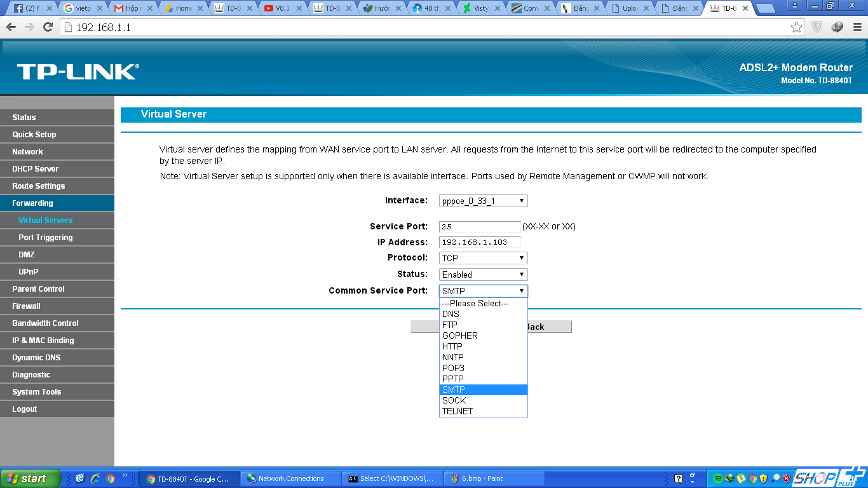
Task: Click the browser back arrow
Action: coord(11,27)
